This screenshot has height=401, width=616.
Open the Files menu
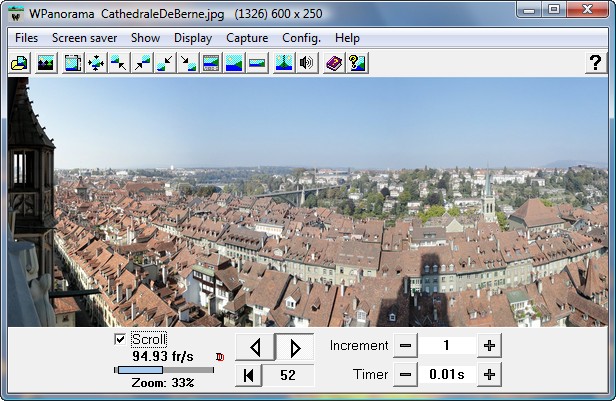point(26,38)
